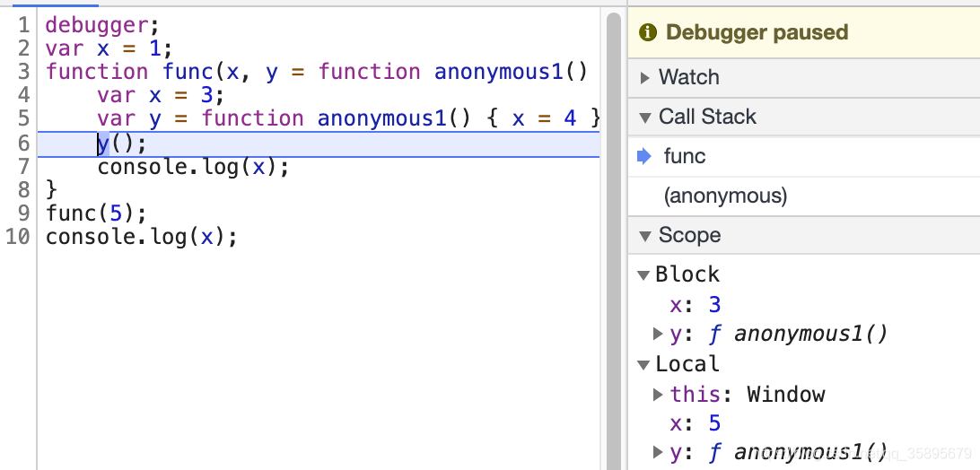Click line number 1 gutter

click(23, 26)
